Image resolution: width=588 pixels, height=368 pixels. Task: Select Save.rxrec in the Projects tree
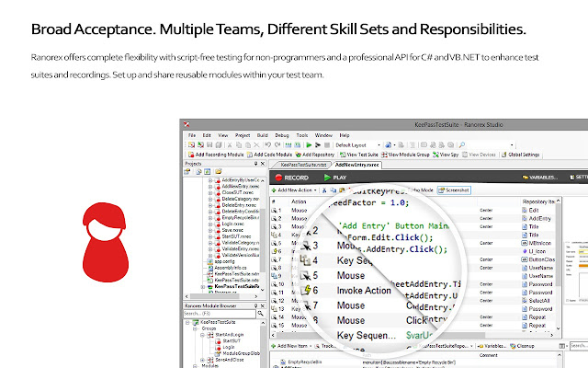(x=232, y=230)
